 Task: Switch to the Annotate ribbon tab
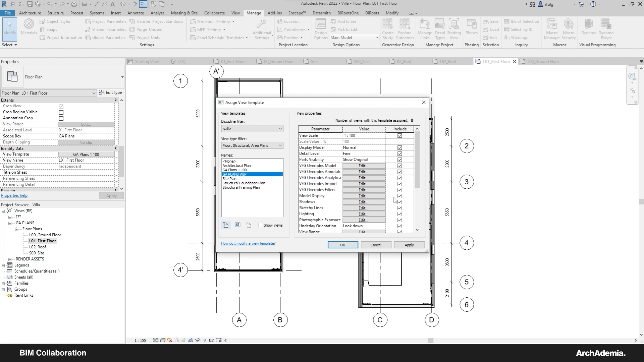136,13
